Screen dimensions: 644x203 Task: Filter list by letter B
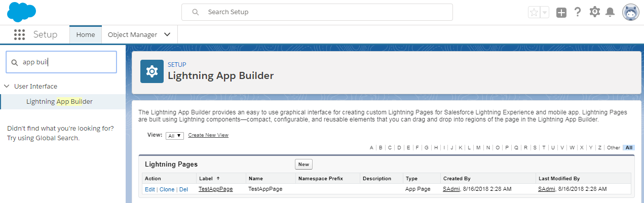coord(381,148)
